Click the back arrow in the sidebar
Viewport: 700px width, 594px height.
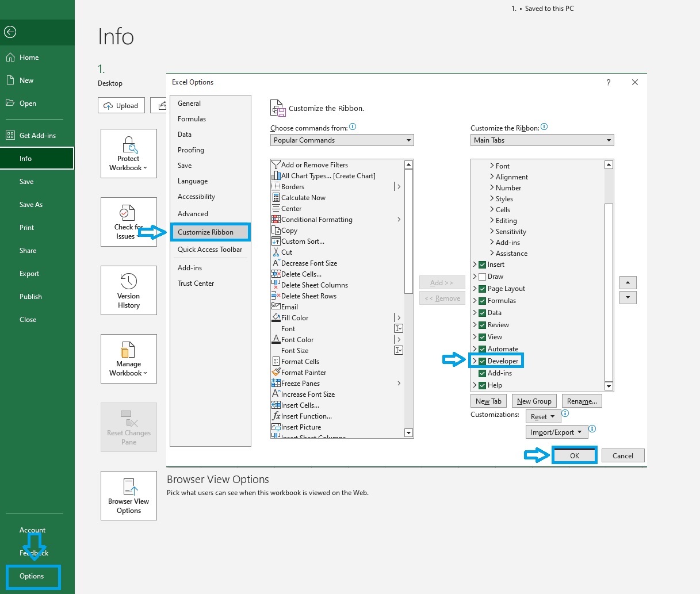click(10, 32)
